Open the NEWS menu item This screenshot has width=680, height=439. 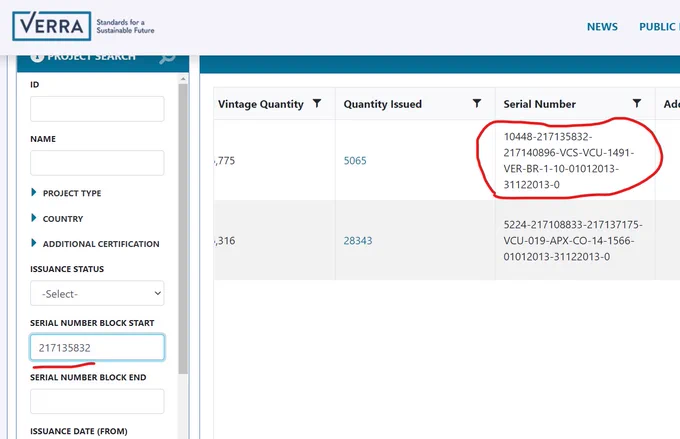click(602, 27)
